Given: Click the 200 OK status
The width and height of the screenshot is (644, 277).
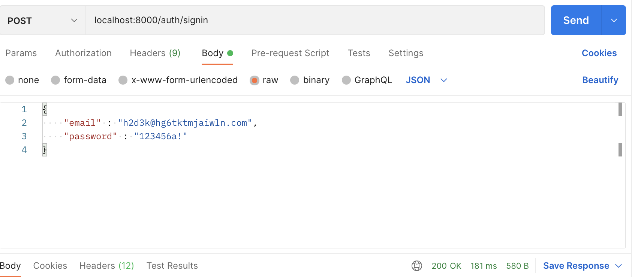Looking at the screenshot, I should [x=446, y=266].
